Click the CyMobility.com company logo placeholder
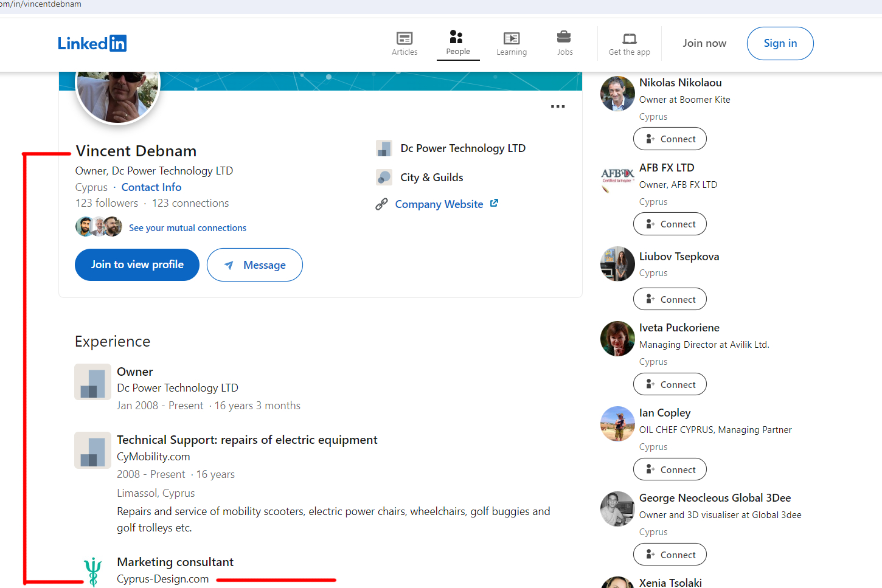 pos(92,450)
